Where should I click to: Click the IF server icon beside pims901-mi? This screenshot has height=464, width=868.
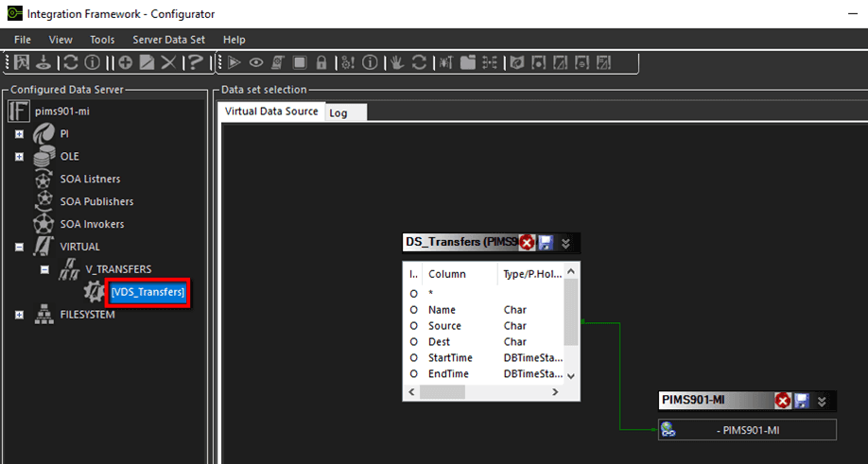pyautogui.click(x=19, y=111)
